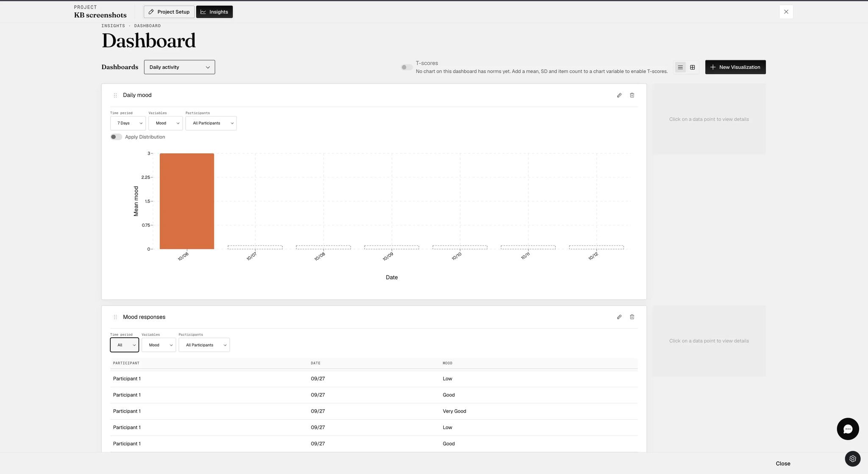
Task: Open the settings gear icon
Action: coord(853,459)
